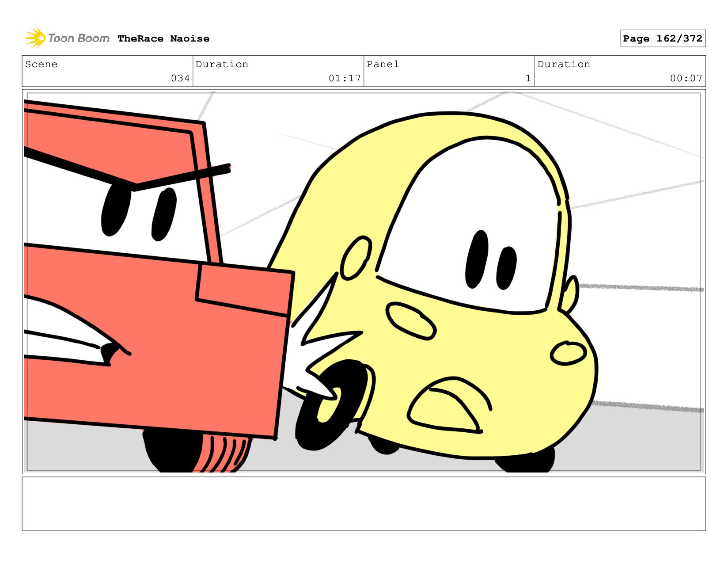The image size is (728, 564).
Task: Click the Toon Boom logo
Action: 66,38
